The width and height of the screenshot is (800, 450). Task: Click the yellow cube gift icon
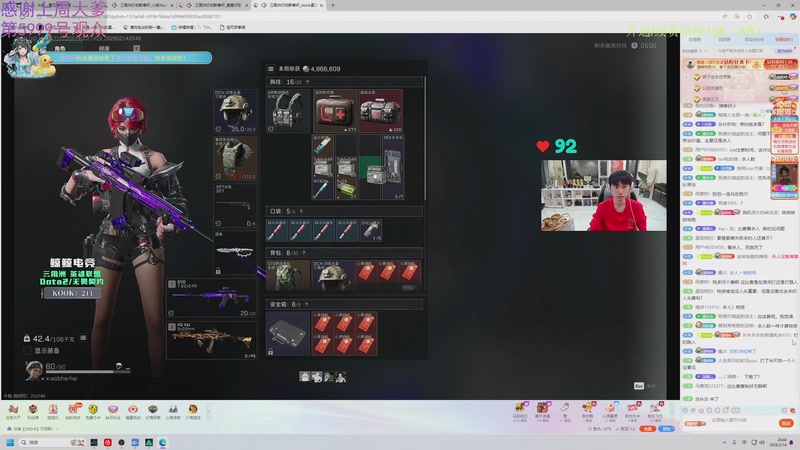point(93,411)
